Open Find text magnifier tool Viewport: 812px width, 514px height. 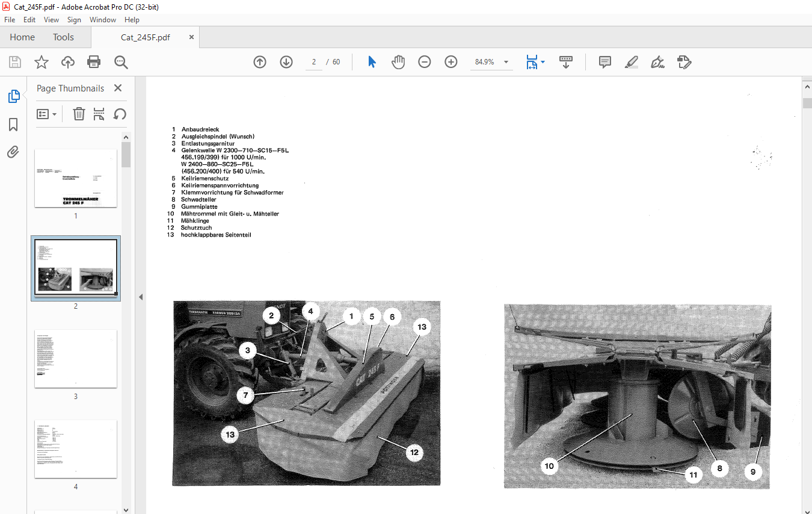[x=121, y=62]
